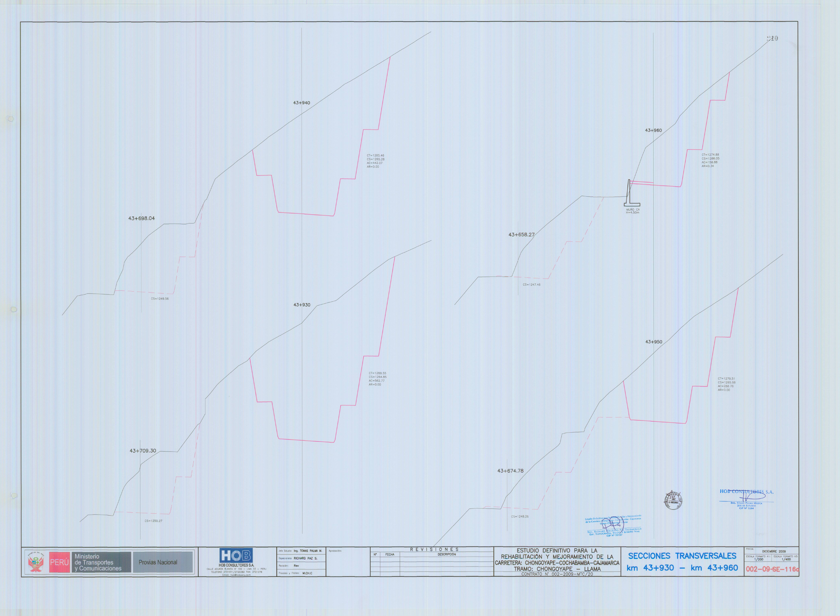Click the blue HOB Consultores S.A. signature stamp
This screenshot has width=840, height=616.
pos(746,499)
